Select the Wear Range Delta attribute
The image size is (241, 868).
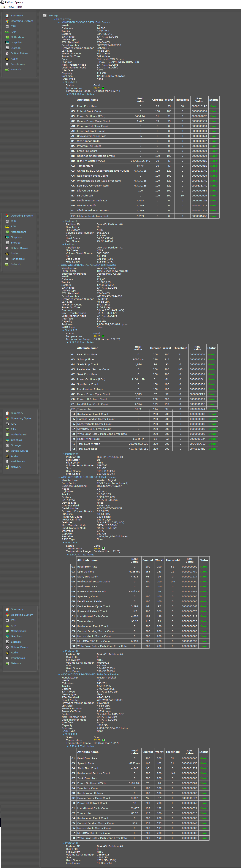pyautogui.click(x=145, y=141)
